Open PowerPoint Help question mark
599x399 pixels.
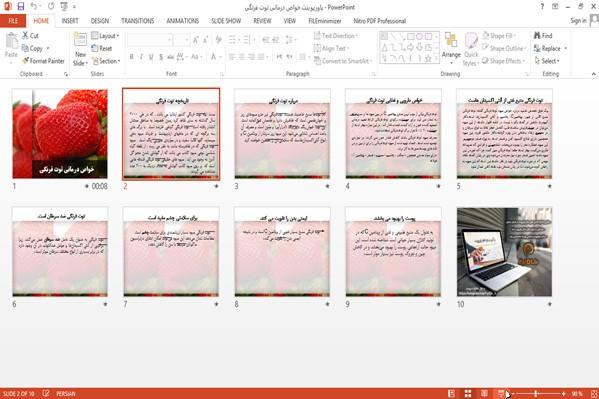click(542, 6)
